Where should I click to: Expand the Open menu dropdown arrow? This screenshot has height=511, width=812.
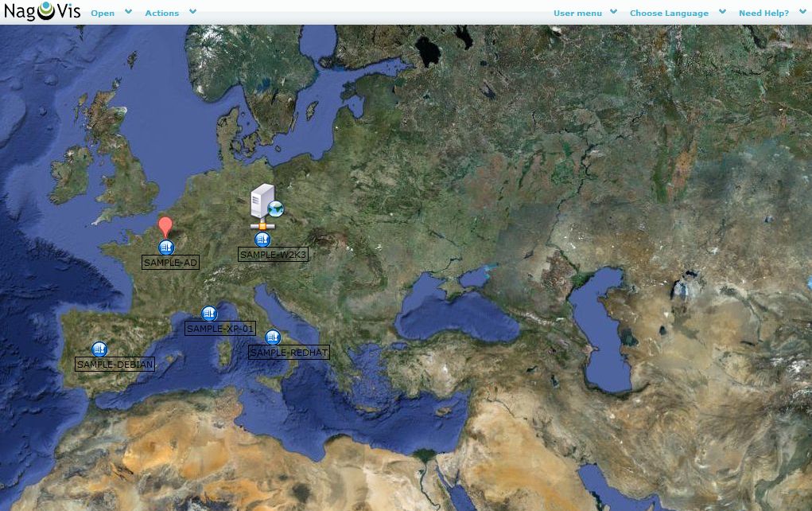click(129, 12)
